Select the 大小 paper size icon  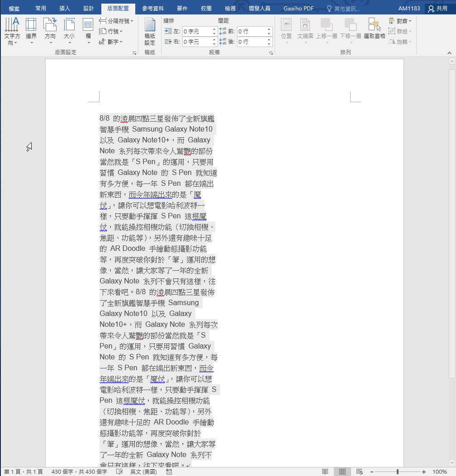click(x=69, y=28)
